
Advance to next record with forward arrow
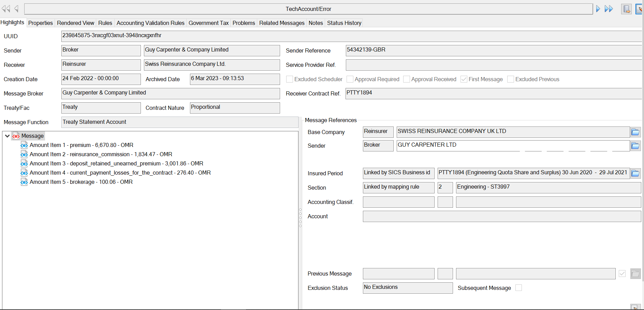tap(598, 9)
